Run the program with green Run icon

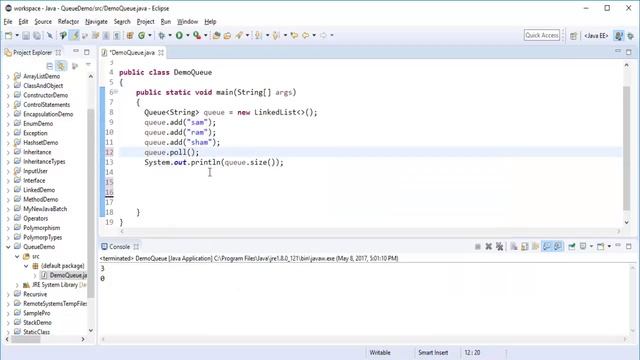pyautogui.click(x=179, y=36)
